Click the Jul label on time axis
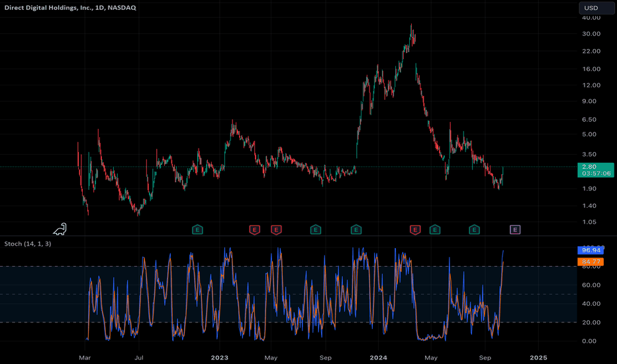 click(138, 357)
